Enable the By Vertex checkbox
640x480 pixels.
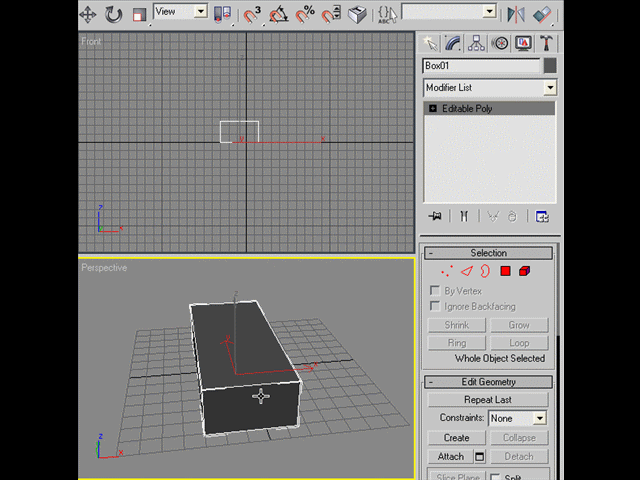click(435, 291)
